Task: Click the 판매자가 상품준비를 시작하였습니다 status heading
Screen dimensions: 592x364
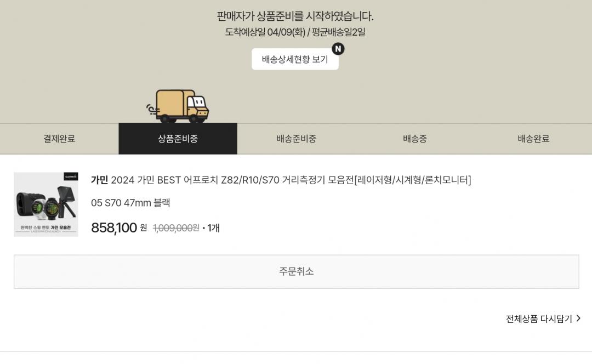Action: (x=295, y=16)
